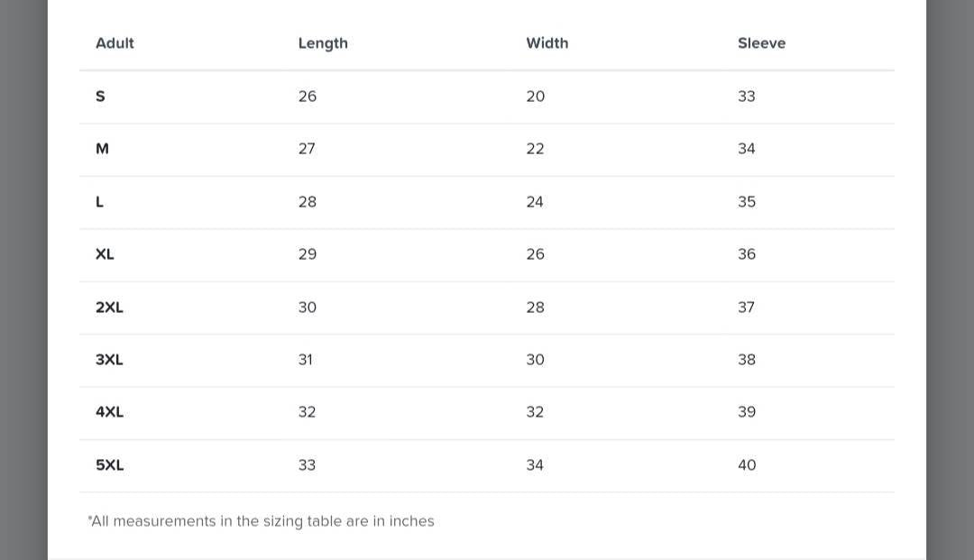
Task: Select the L size row label
Action: point(99,202)
